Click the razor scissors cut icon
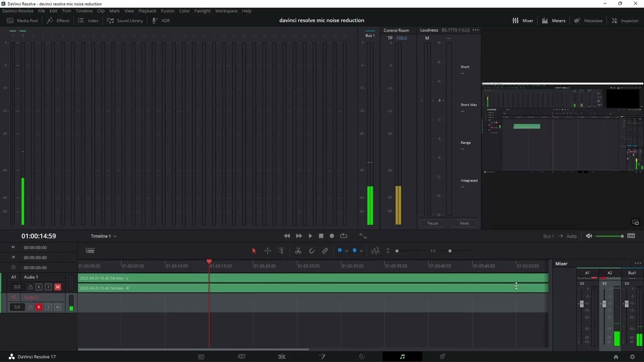644x362 pixels. [x=298, y=250]
